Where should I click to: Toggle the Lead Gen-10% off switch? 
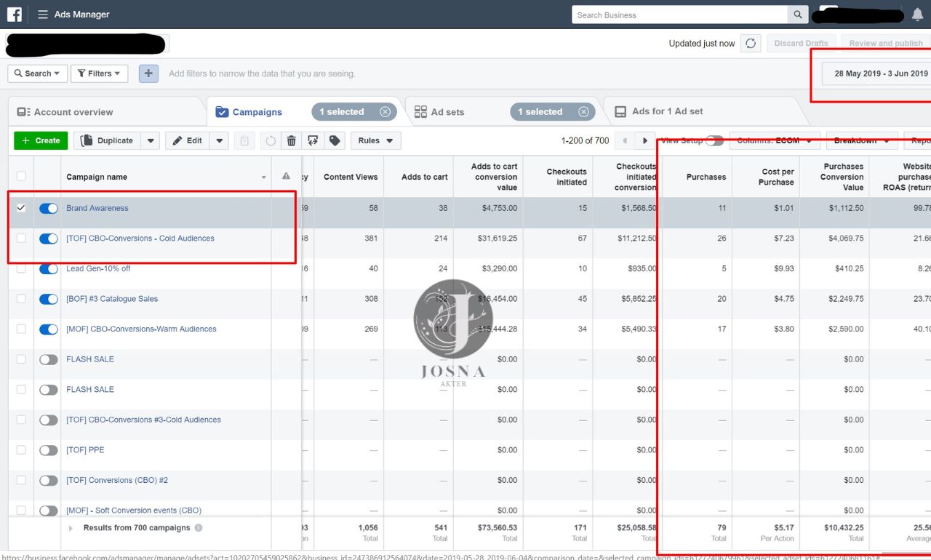[x=49, y=268]
